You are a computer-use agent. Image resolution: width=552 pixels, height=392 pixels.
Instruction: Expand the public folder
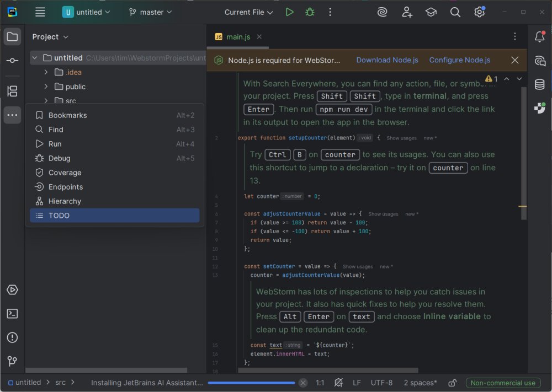(x=46, y=87)
